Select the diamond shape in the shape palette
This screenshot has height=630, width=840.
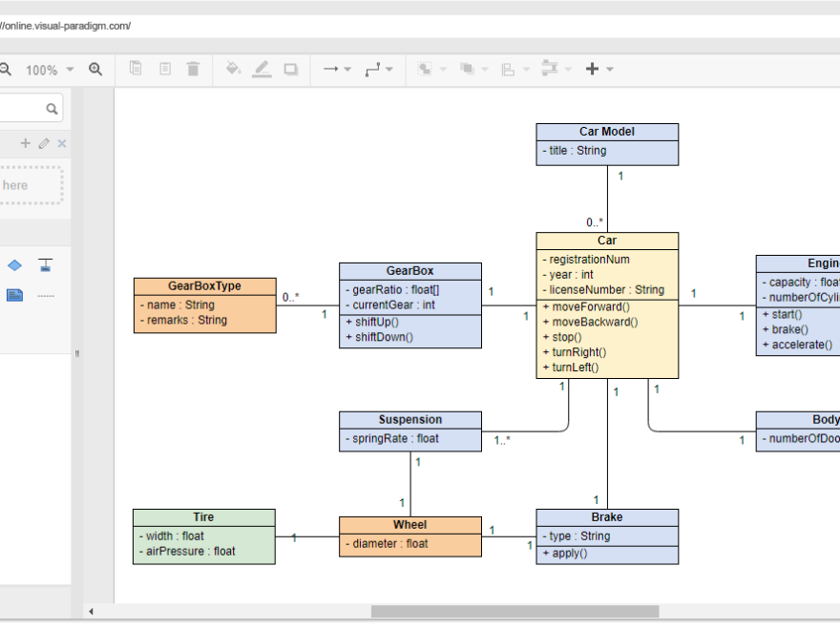(x=13, y=265)
